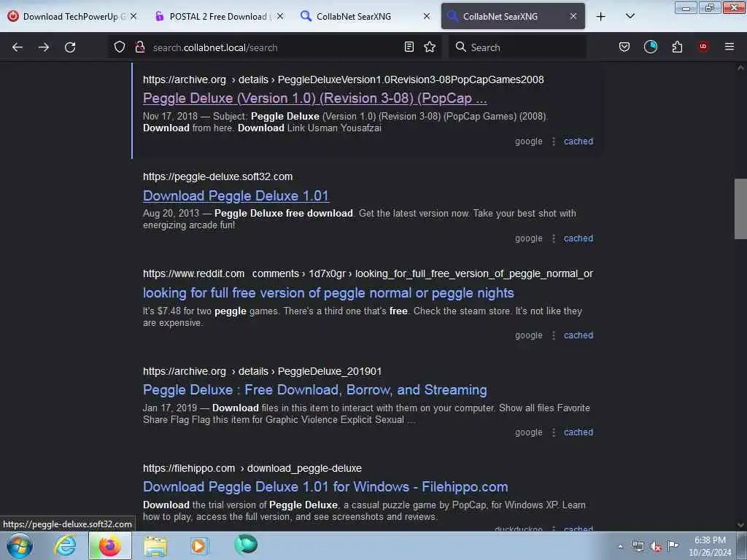Click the filehippo.com download_peggle-deluxe URL text
Image resolution: width=747 pixels, height=560 pixels.
[x=252, y=468]
